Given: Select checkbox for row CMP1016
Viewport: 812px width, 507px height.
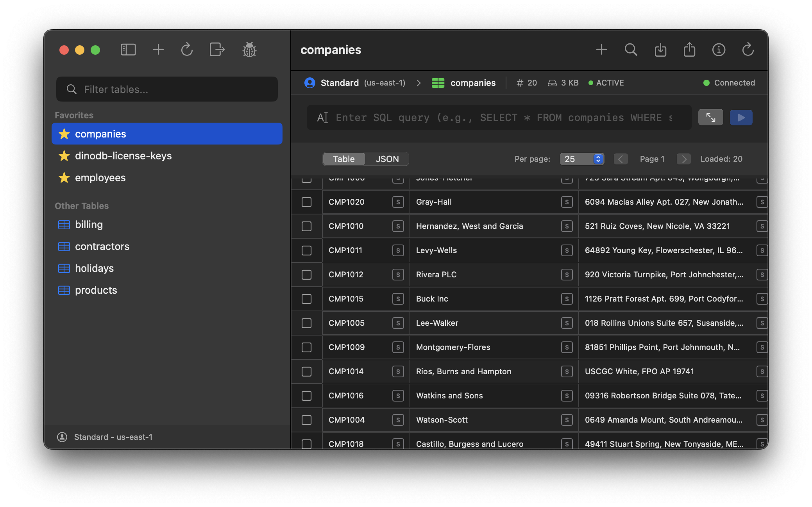Looking at the screenshot, I should 306,396.
